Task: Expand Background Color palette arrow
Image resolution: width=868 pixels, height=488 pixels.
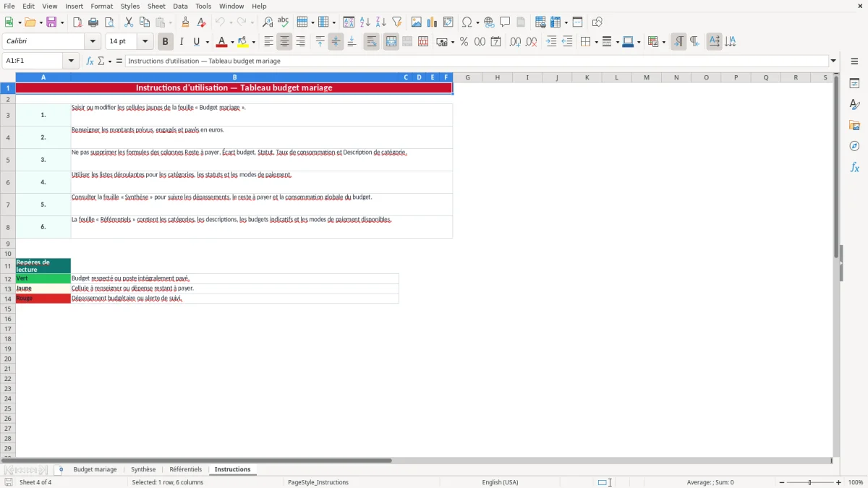Action: (254, 43)
